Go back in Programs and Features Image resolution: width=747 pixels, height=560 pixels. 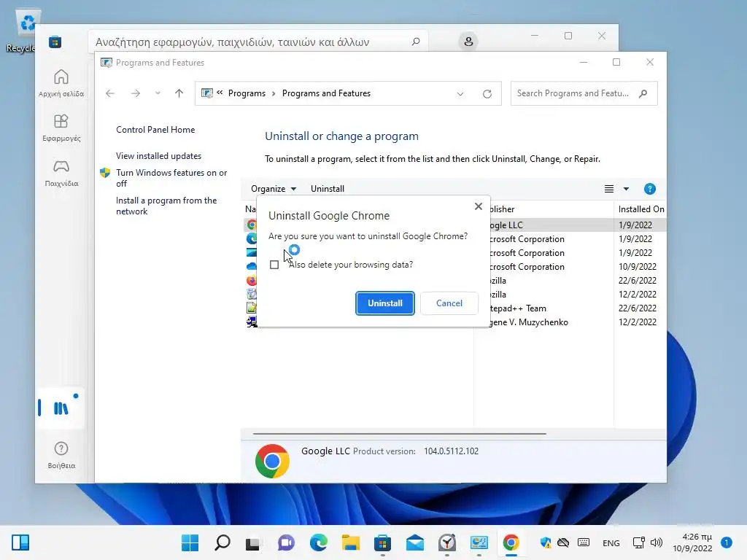(110, 93)
